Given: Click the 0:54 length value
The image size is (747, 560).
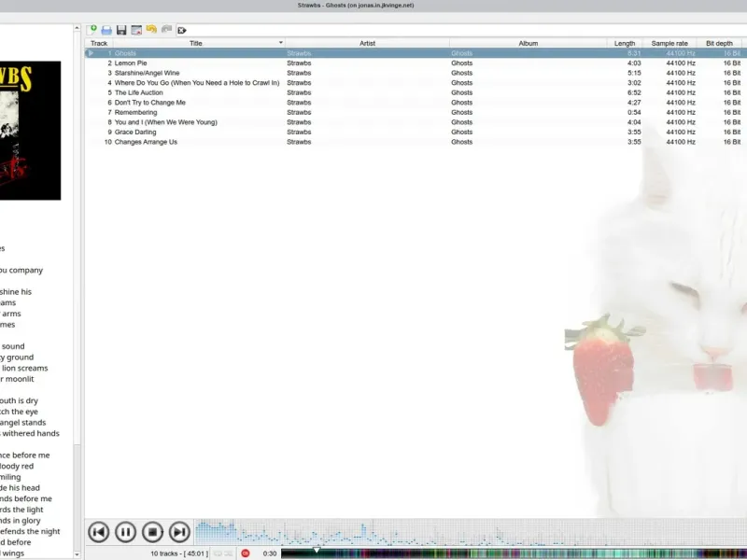Looking at the screenshot, I should (x=634, y=112).
